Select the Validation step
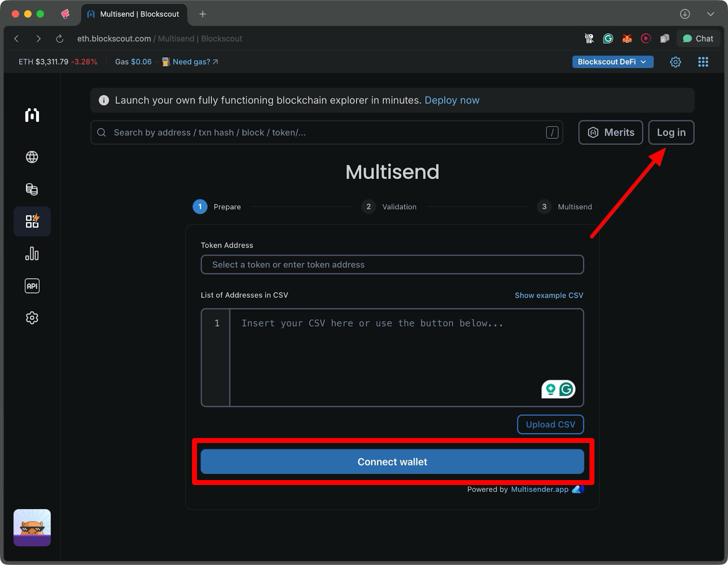This screenshot has width=728, height=565. (389, 206)
